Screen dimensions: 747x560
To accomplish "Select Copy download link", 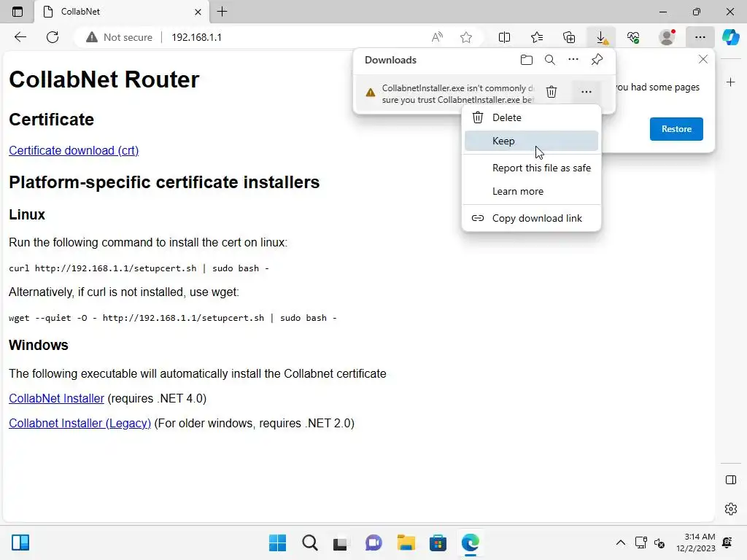I will pyautogui.click(x=531, y=218).
